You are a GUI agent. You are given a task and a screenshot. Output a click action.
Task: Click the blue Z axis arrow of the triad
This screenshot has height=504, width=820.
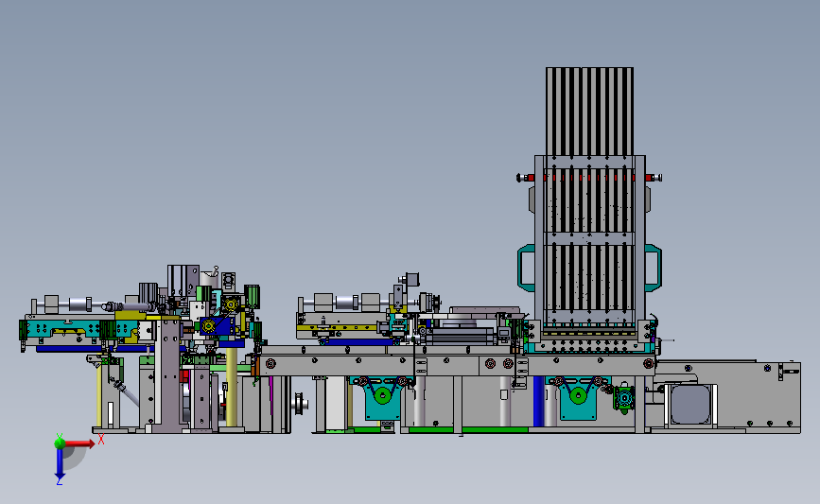(60, 464)
